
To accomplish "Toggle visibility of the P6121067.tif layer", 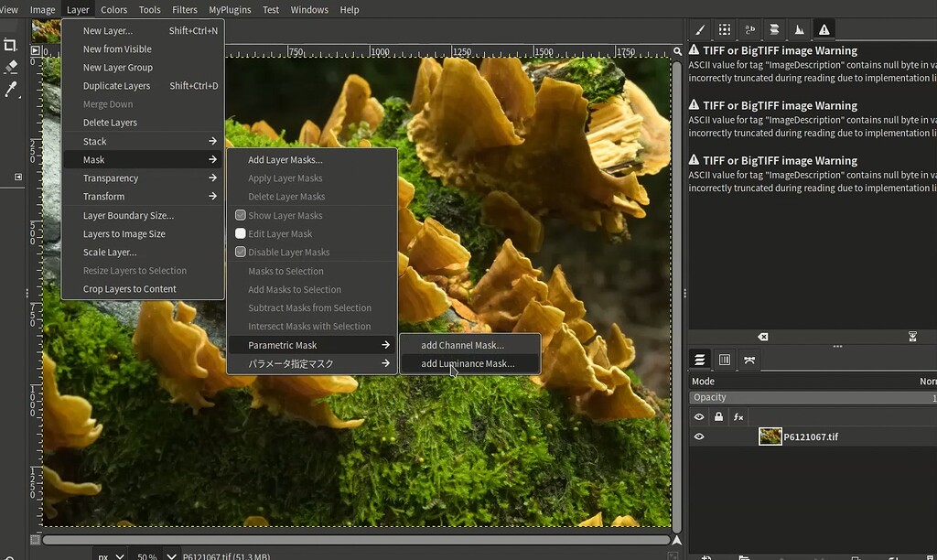I will pos(699,436).
